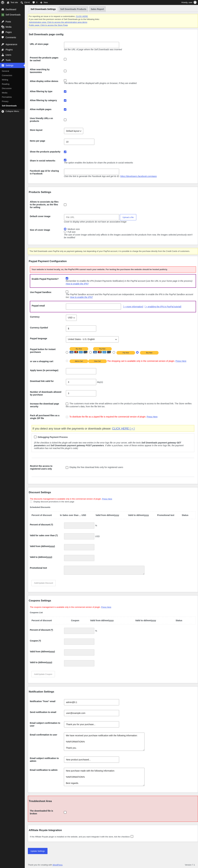Click the Upload a file button
198x868 pixels.
pyautogui.click(x=128, y=217)
